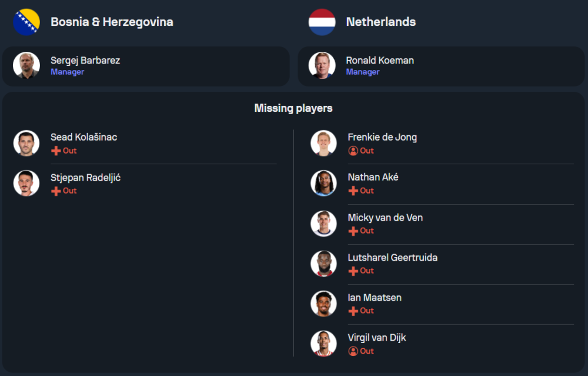
Task: Click the injury cross icon under Sead Kolašinac
Action: pos(56,151)
